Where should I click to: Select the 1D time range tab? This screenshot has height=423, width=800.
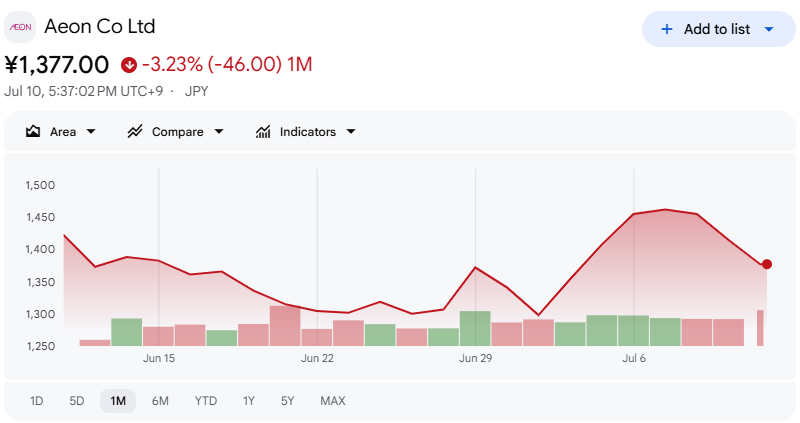click(36, 401)
